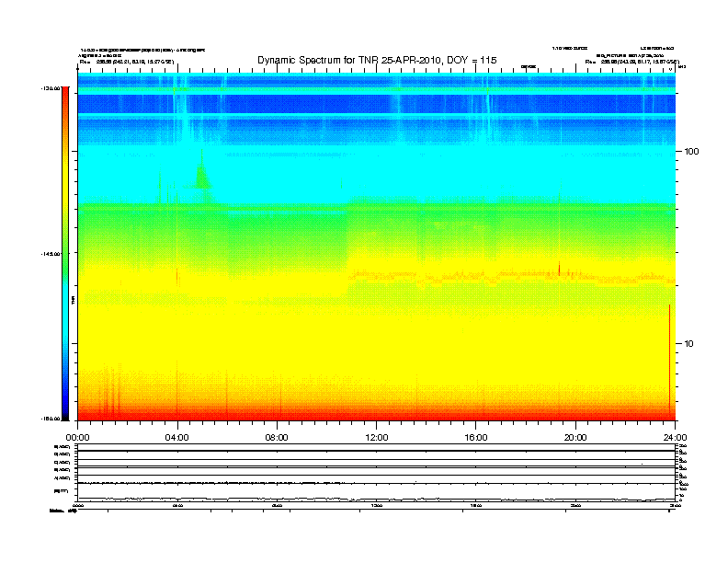This screenshot has width=728, height=563.
Task: Click the 10 frequency axis label
Action: pyautogui.click(x=688, y=344)
